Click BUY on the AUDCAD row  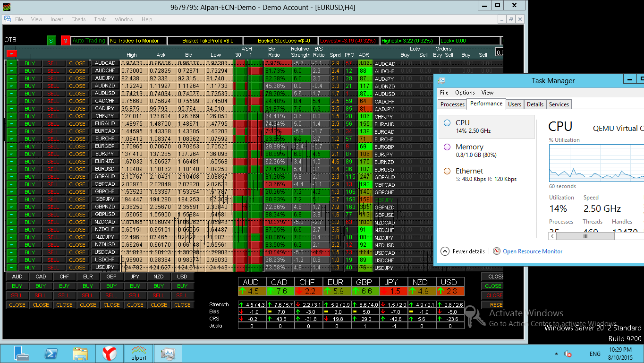[30, 63]
